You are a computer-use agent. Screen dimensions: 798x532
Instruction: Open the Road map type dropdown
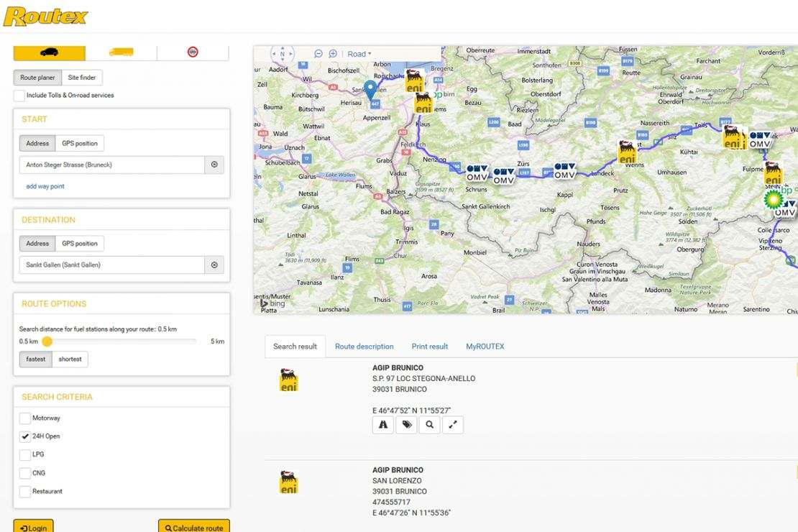tap(359, 53)
